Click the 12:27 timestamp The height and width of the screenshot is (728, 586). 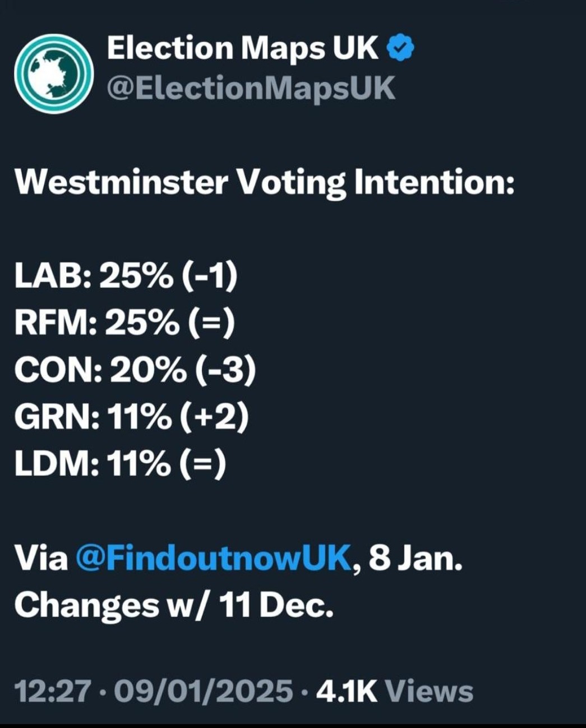[52, 690]
